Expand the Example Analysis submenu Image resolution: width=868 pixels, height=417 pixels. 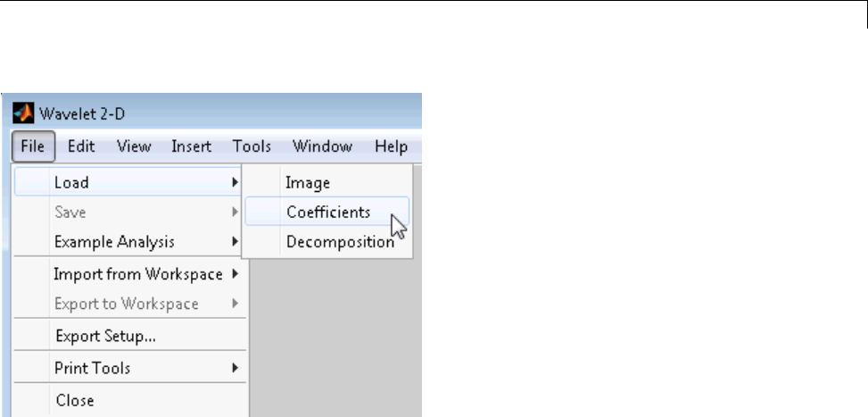[129, 242]
